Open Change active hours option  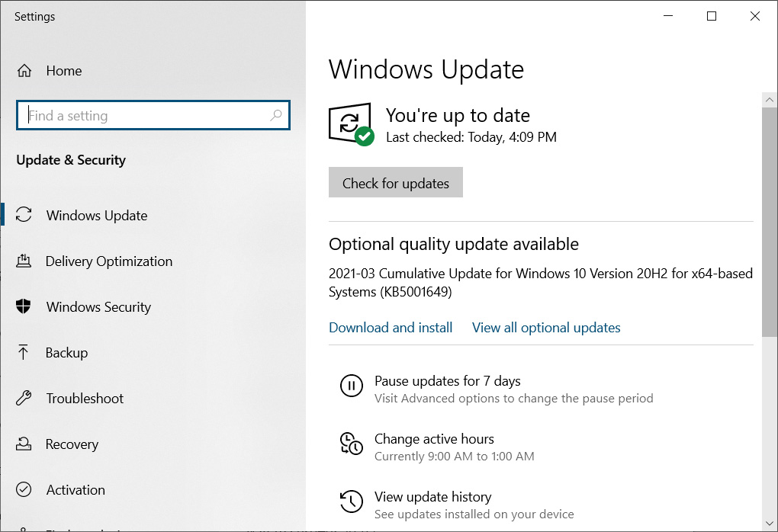point(434,439)
